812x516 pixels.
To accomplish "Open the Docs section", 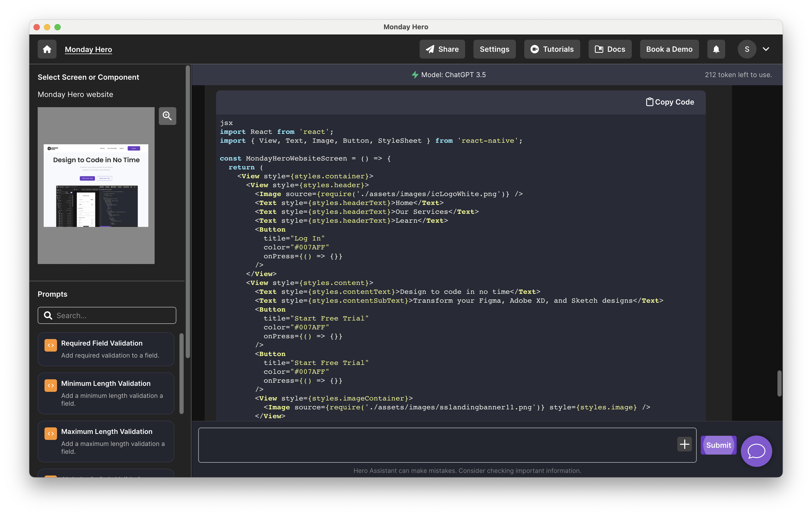I will 610,49.
